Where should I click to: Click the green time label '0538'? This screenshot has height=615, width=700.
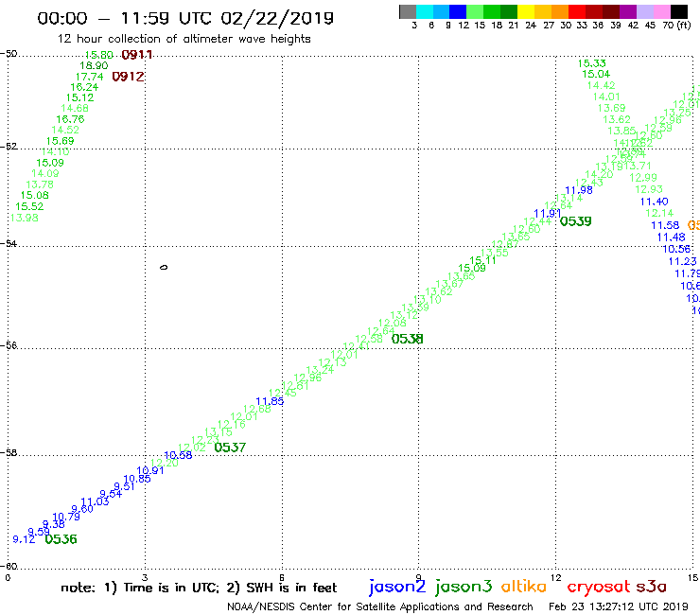407,339
